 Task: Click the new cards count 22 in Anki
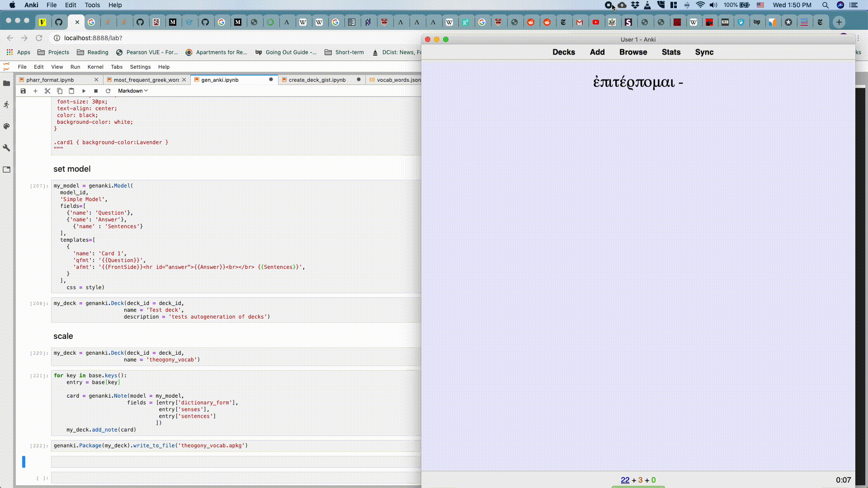click(x=625, y=480)
